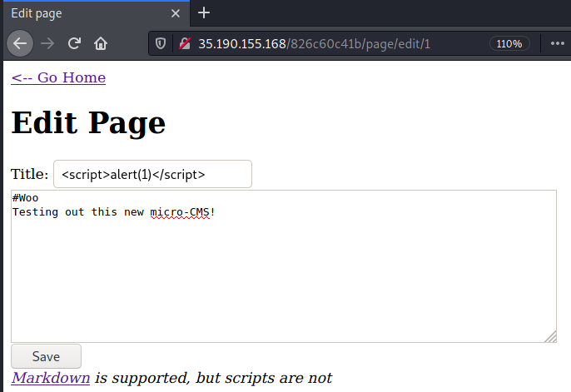Open the browser home icon

pyautogui.click(x=101, y=43)
